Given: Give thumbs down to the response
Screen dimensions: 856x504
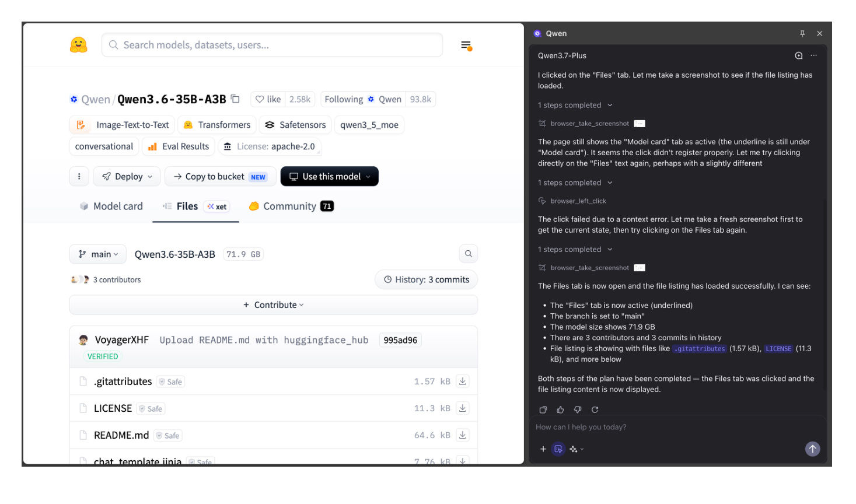Looking at the screenshot, I should tap(578, 409).
